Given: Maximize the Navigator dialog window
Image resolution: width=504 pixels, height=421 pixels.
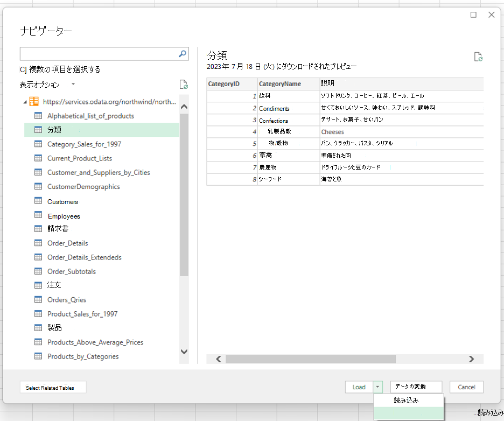Looking at the screenshot, I should point(473,15).
